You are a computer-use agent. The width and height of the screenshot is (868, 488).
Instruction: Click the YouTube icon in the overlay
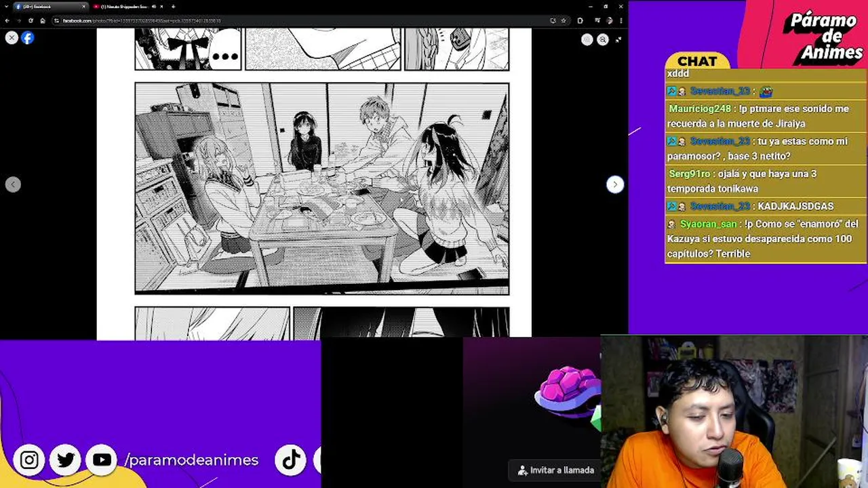click(102, 460)
